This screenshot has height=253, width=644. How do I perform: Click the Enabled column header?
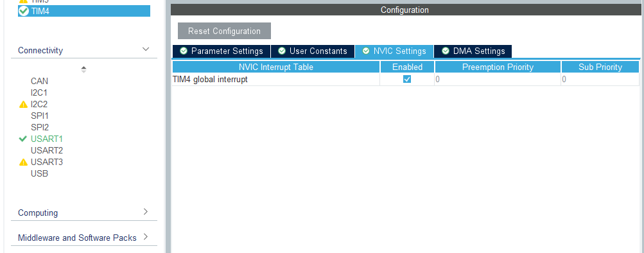click(407, 67)
